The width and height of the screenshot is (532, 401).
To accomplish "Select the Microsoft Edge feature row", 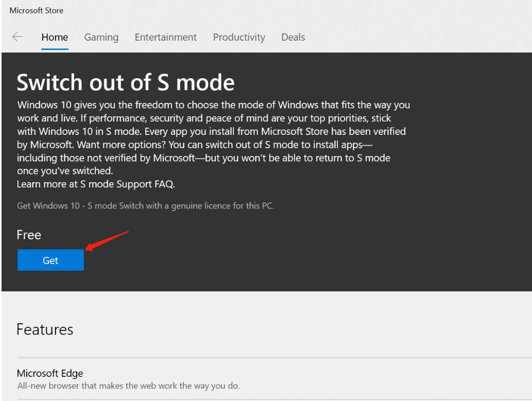I will pyautogui.click(x=274, y=379).
